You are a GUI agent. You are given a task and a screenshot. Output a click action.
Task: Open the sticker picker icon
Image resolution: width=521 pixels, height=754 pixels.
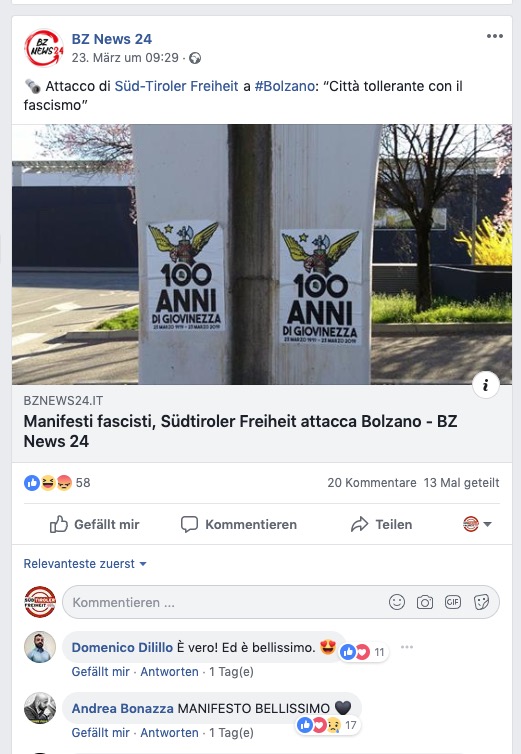[481, 602]
